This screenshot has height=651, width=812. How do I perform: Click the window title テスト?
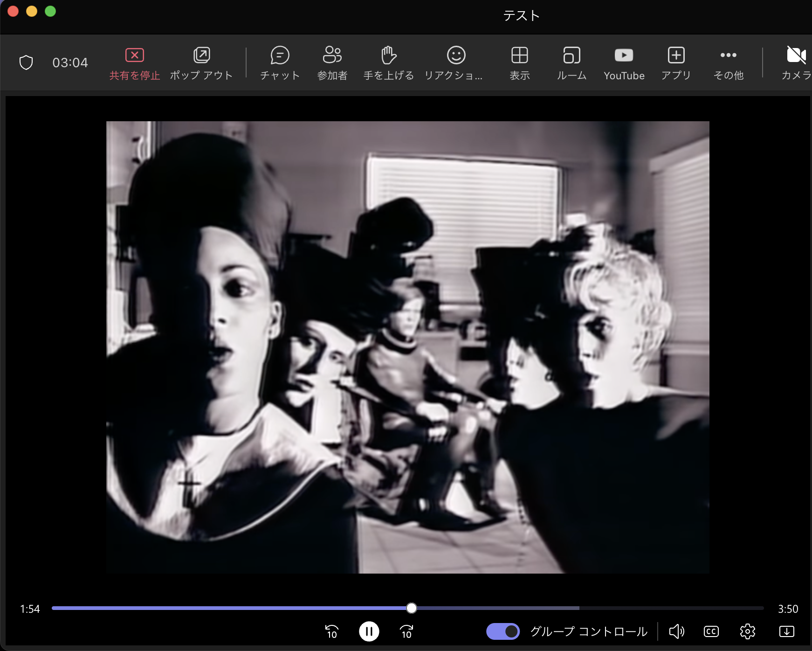[522, 15]
